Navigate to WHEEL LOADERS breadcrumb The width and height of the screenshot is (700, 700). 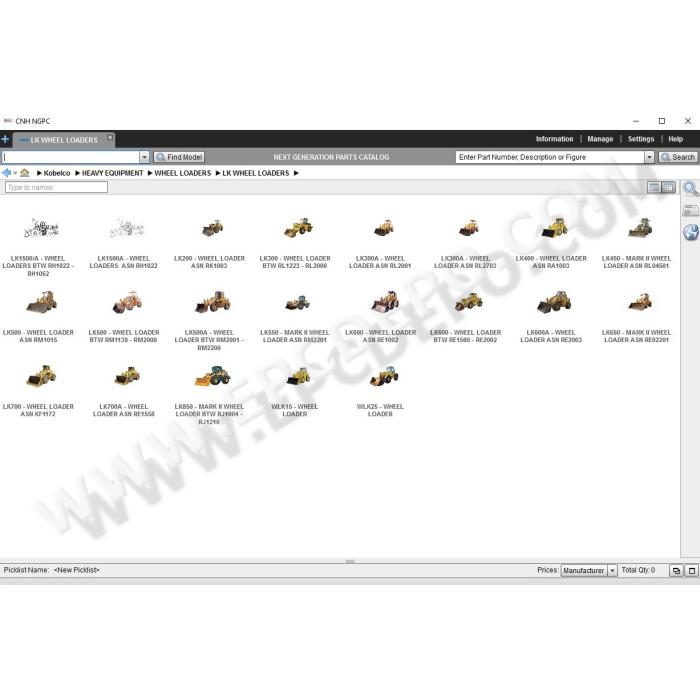pyautogui.click(x=183, y=173)
